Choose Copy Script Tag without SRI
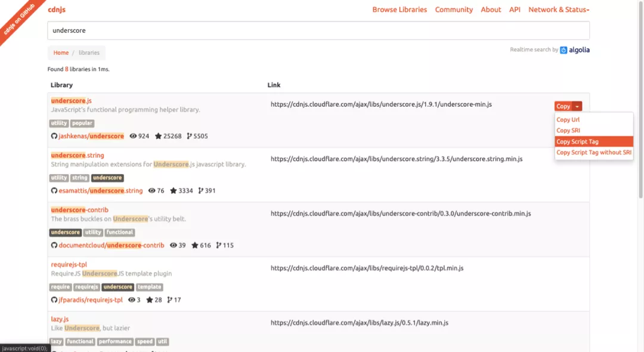Viewport: 644px width, 352px height. point(594,152)
